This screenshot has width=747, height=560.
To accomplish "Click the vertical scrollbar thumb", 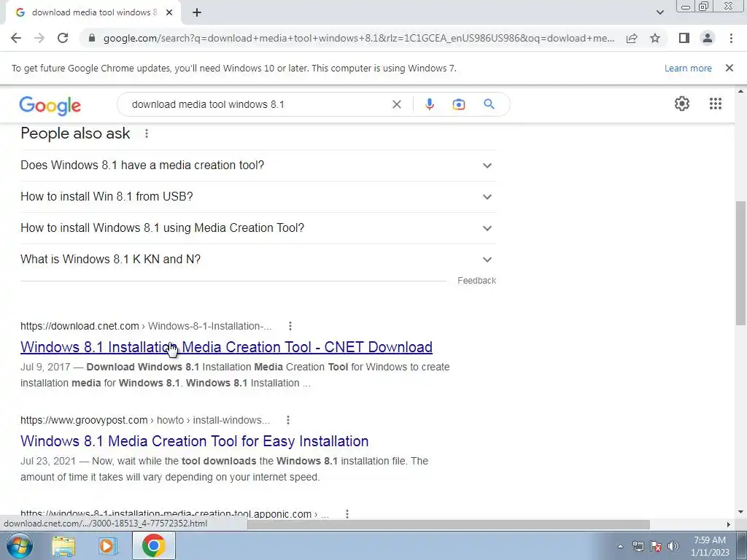I will click(x=741, y=262).
